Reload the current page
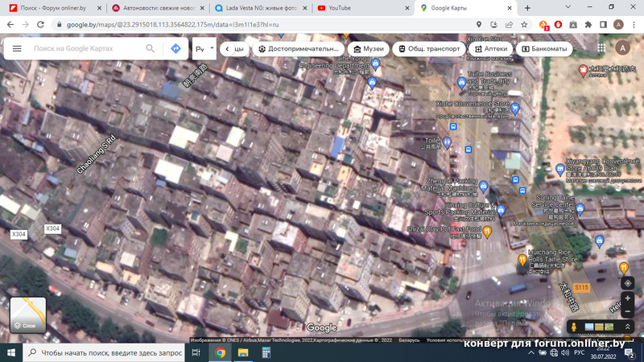The width and height of the screenshot is (644, 362). (x=40, y=25)
